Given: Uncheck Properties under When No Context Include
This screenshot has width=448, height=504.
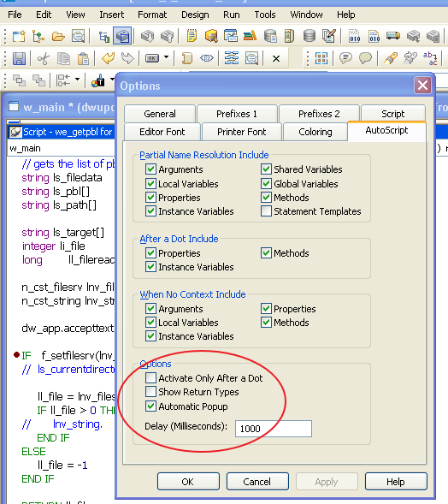Looking at the screenshot, I should click(266, 309).
